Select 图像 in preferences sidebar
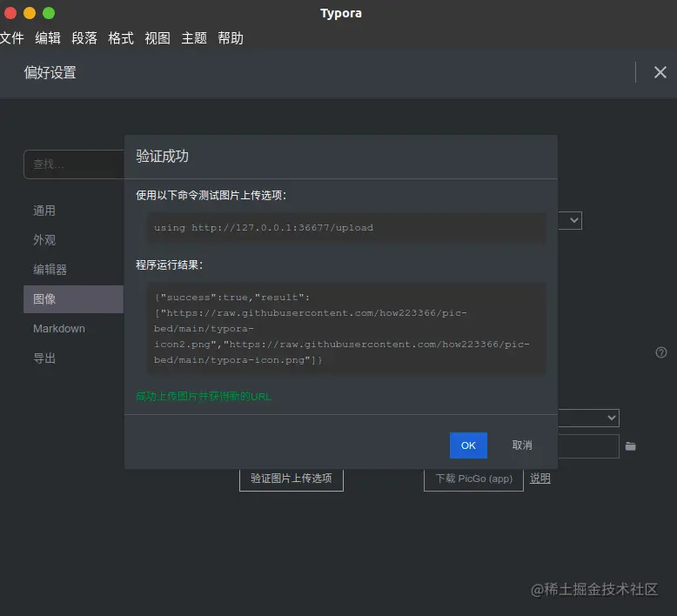 [73, 299]
